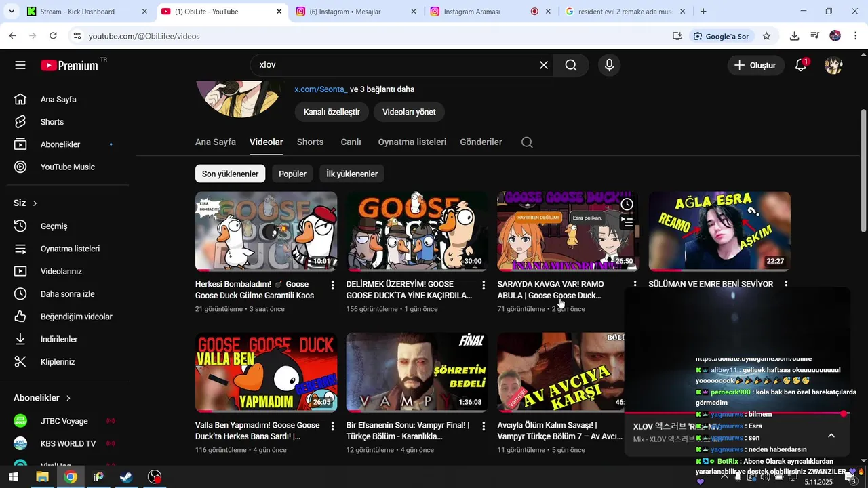The image size is (868, 488).
Task: Bookmark this page with star icon
Action: [x=766, y=36]
